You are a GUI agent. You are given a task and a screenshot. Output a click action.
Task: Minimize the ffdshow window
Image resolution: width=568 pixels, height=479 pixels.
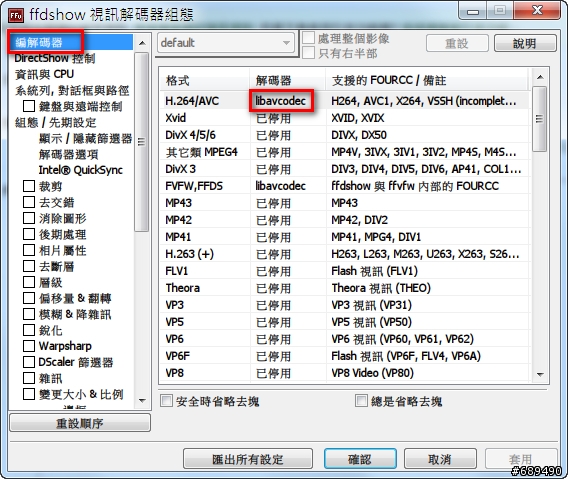point(473,11)
